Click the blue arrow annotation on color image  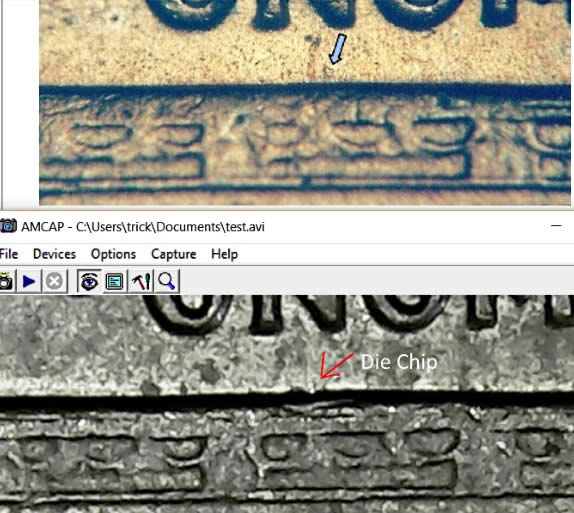(x=338, y=49)
